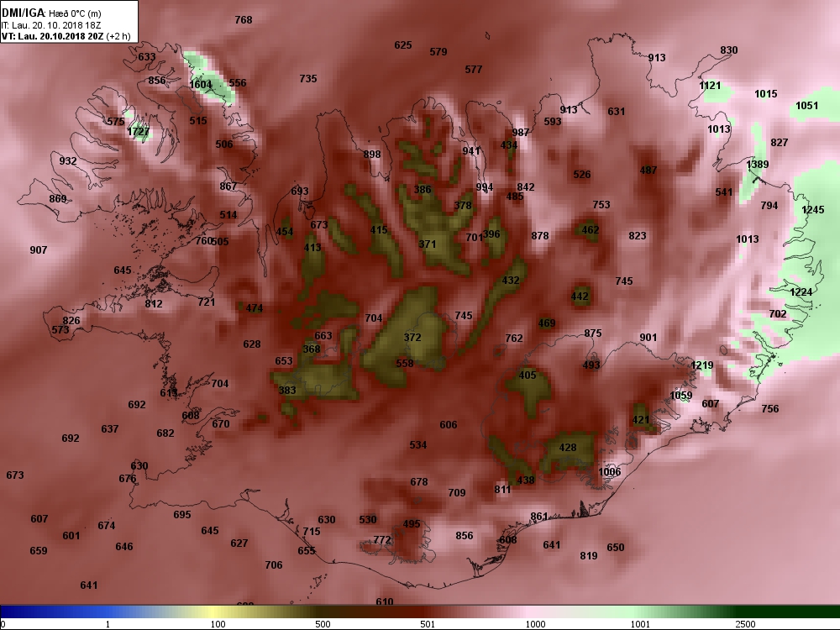Click the 987 map value
The height and width of the screenshot is (630, 840).
[x=520, y=133]
